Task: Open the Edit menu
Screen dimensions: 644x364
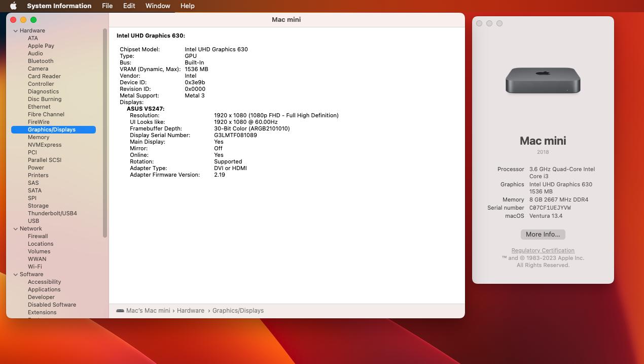Action: coord(129,6)
